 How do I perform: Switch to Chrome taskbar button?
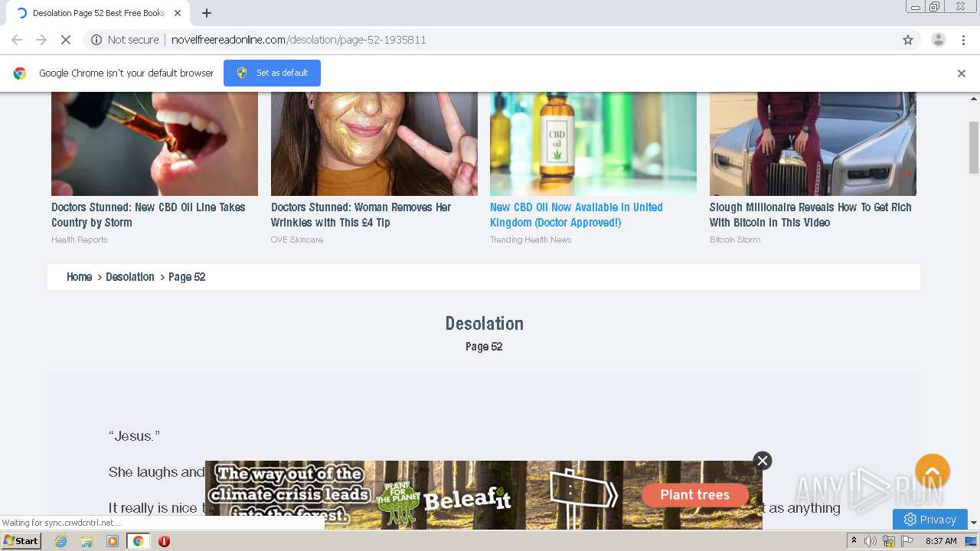coord(138,541)
